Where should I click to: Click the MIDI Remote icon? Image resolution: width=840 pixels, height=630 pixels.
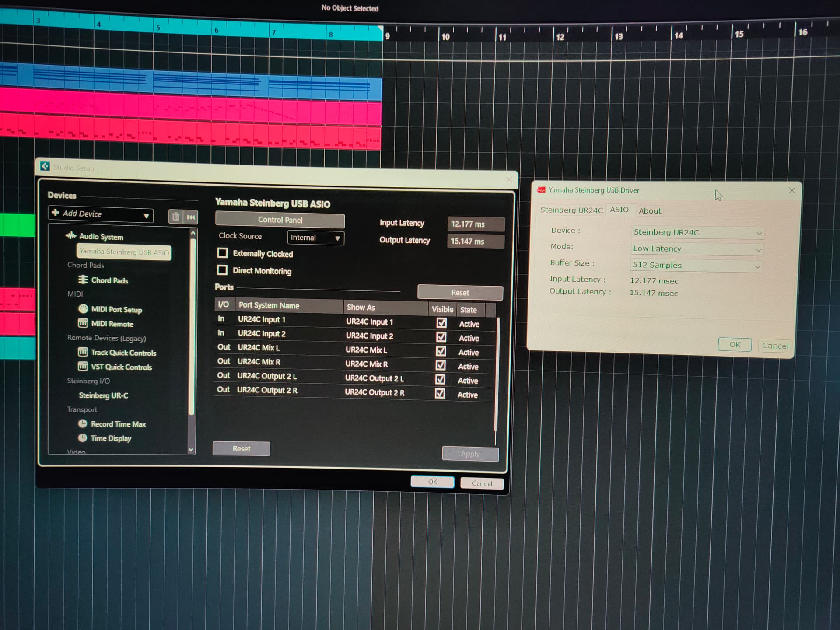pos(83,323)
